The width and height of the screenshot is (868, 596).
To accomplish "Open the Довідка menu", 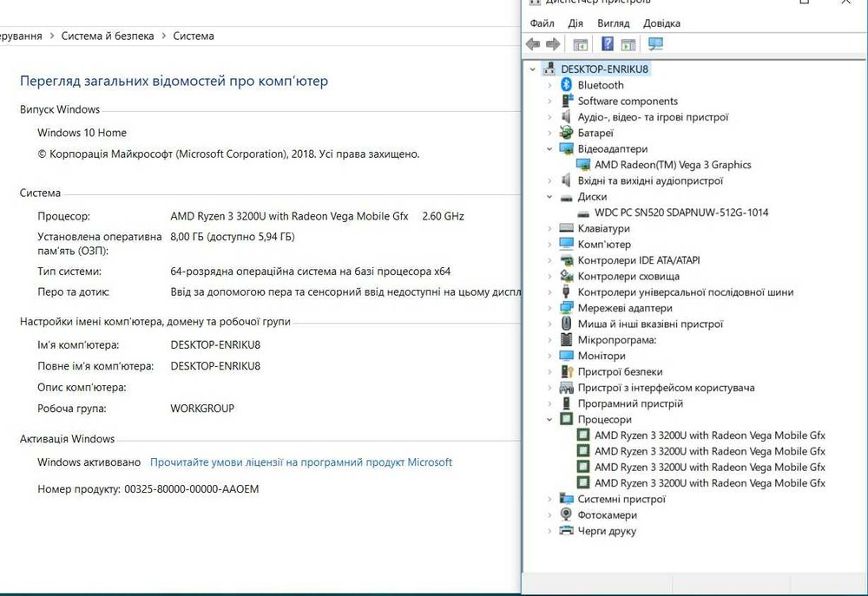I will click(661, 23).
